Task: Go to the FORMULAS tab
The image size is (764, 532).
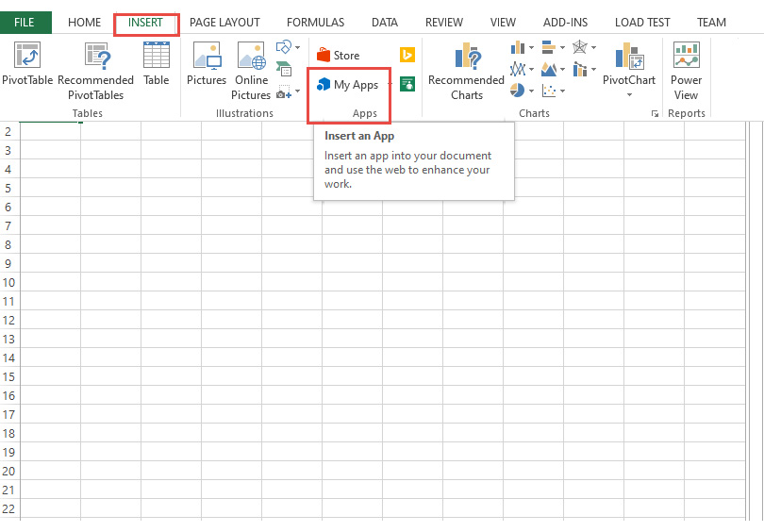Action: tap(315, 23)
